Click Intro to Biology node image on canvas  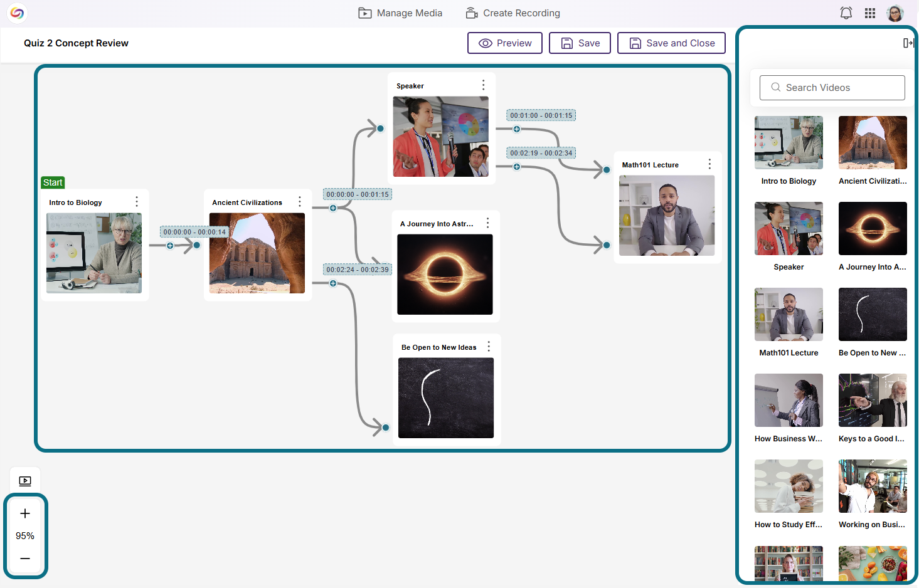tap(94, 253)
